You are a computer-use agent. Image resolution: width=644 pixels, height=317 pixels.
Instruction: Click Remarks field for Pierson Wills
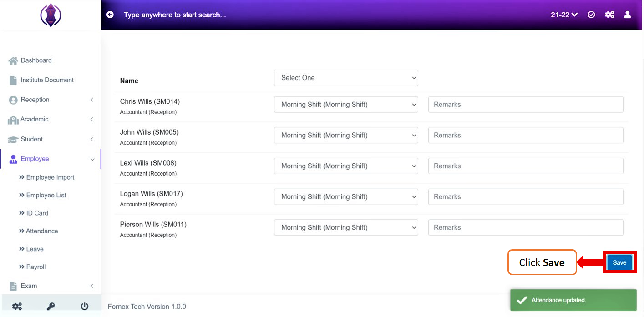(526, 227)
